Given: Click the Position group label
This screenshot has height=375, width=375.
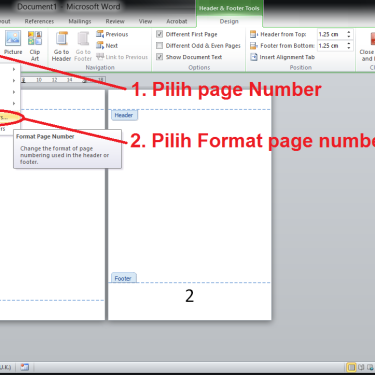Looking at the screenshot, I should coord(301,67).
